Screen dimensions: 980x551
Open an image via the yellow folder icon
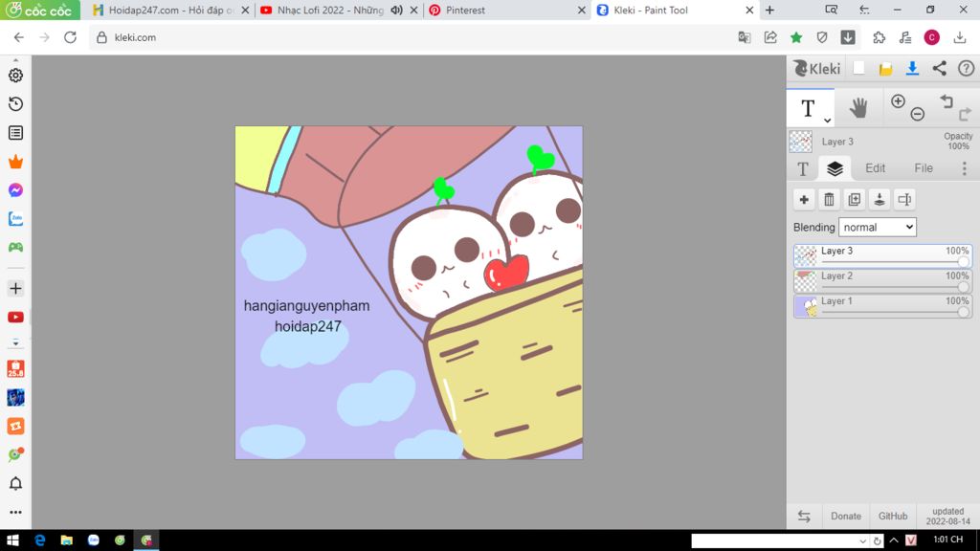pyautogui.click(x=885, y=69)
